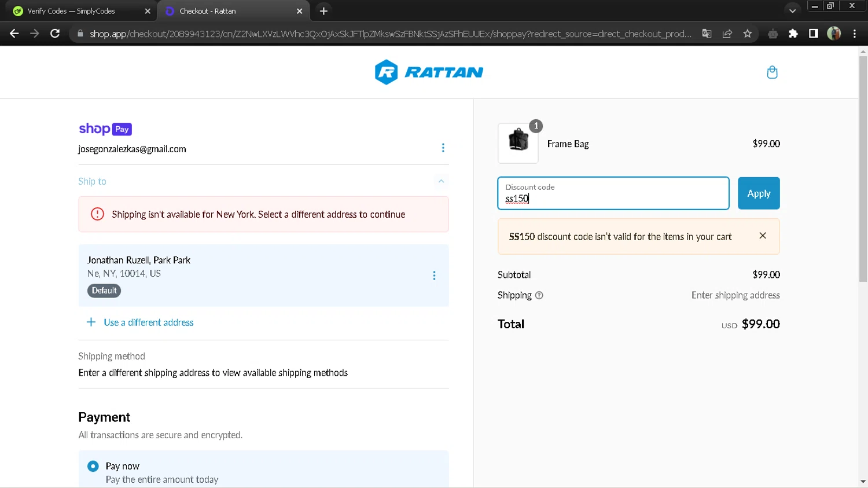Collapse the Ship to section
The image size is (868, 488).
point(441,181)
